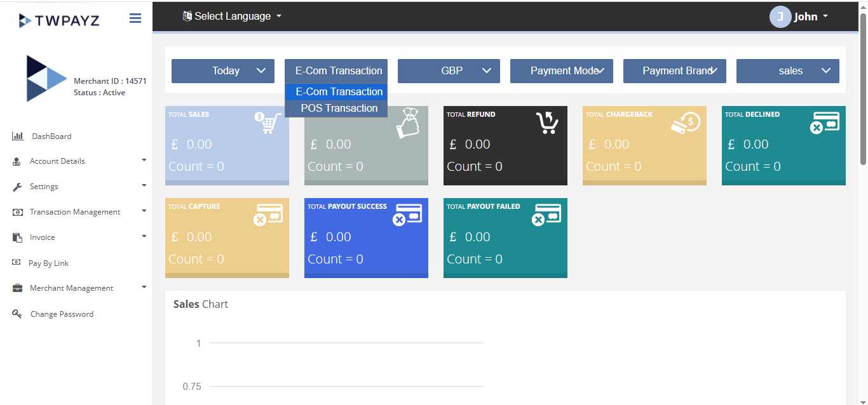Open the Payment Brand dropdown
The height and width of the screenshot is (405, 868).
tap(674, 71)
